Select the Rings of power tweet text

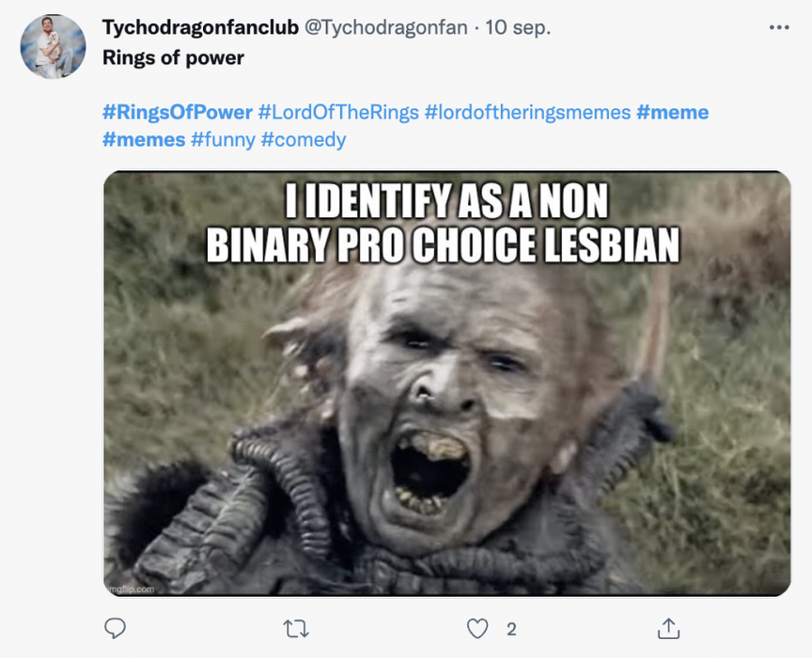tap(173, 57)
